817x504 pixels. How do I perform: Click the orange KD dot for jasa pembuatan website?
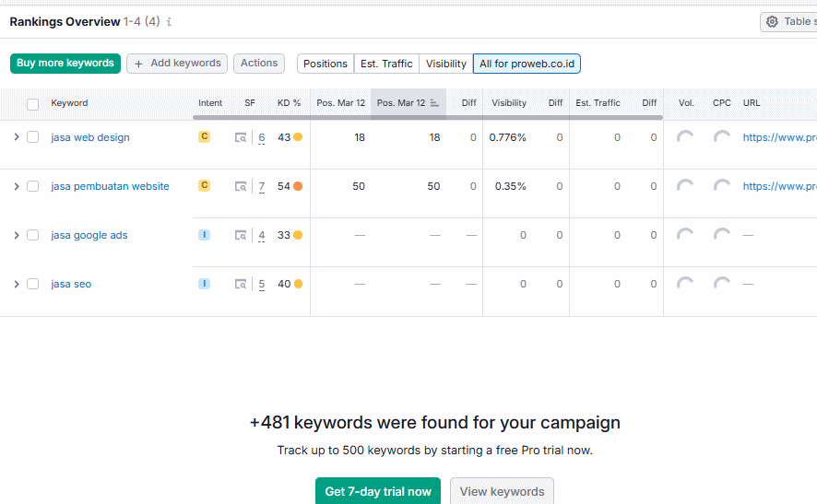tap(298, 186)
